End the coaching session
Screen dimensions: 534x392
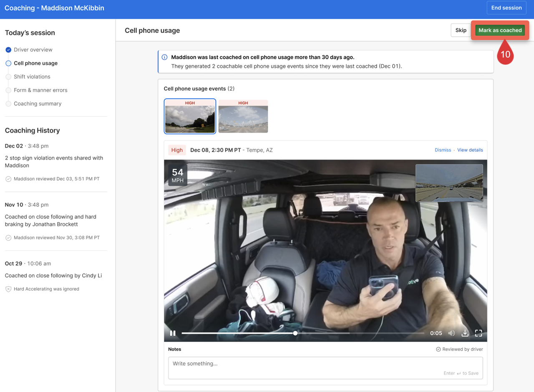coord(506,8)
